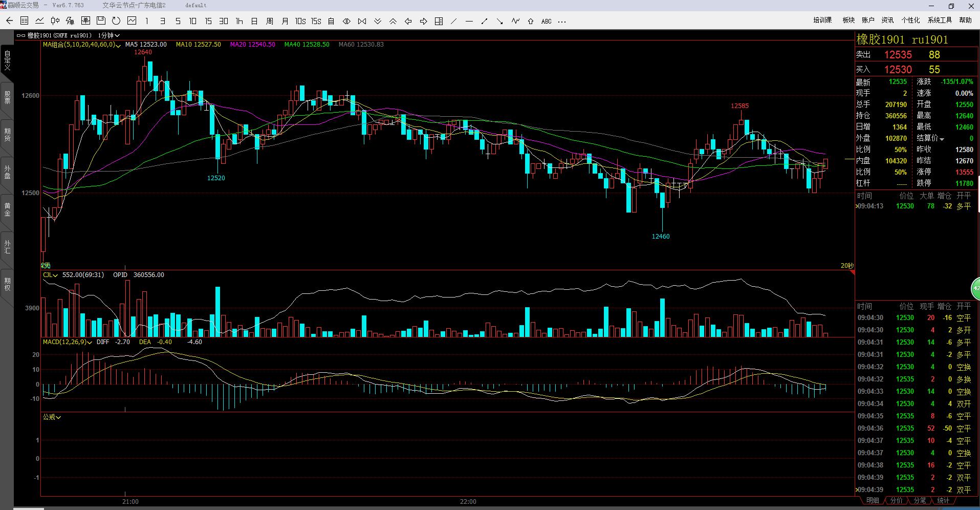
Task: Switch chart to daily 日 period
Action: (x=254, y=21)
